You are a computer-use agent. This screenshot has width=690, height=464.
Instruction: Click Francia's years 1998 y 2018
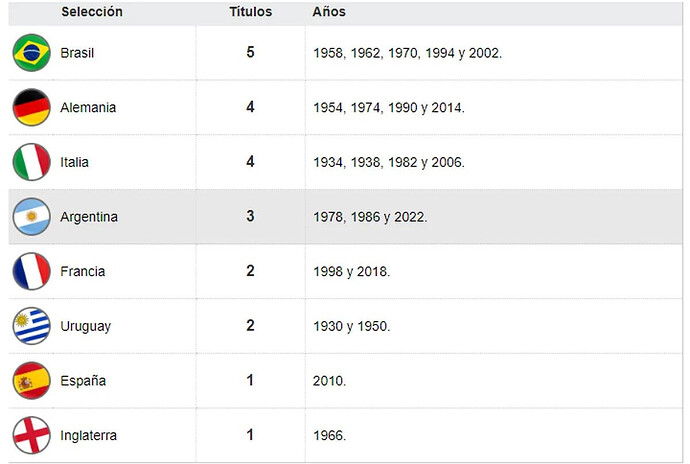352,272
